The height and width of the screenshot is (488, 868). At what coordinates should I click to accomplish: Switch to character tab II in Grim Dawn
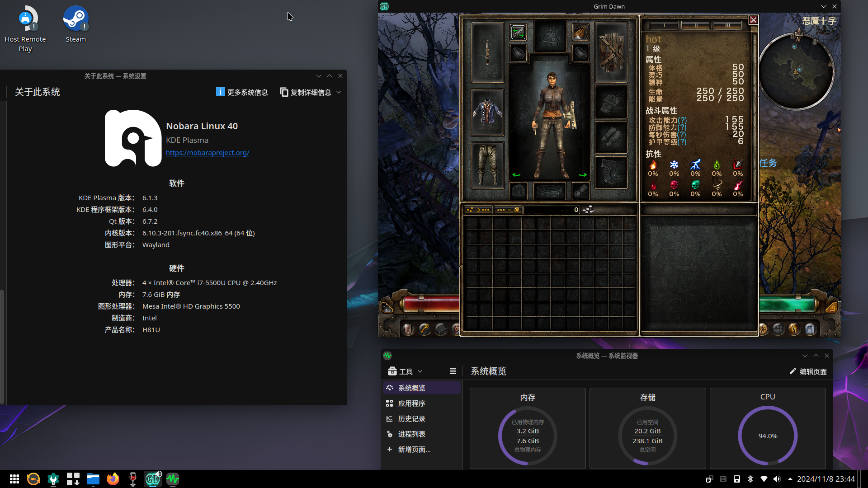696,25
